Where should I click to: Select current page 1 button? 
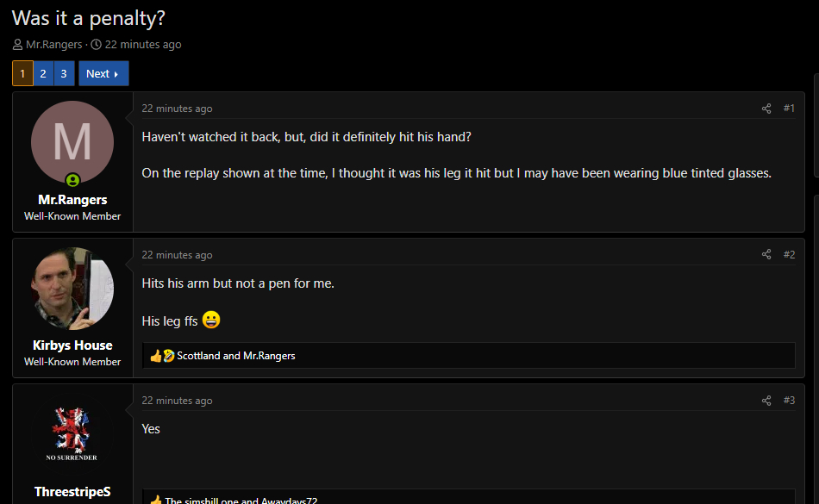pos(22,74)
